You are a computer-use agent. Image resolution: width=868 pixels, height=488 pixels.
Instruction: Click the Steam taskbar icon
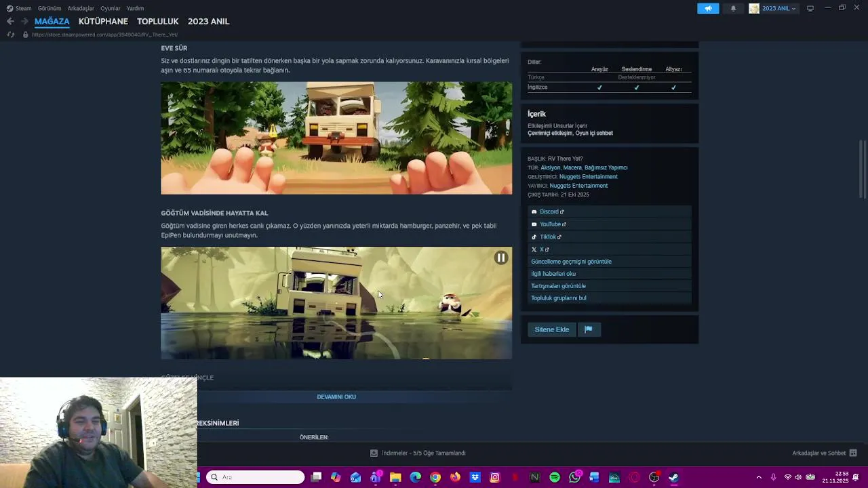(x=673, y=477)
